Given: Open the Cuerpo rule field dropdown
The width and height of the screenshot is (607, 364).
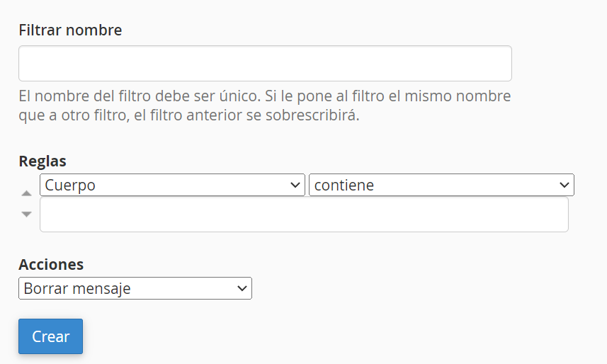Looking at the screenshot, I should click(172, 185).
